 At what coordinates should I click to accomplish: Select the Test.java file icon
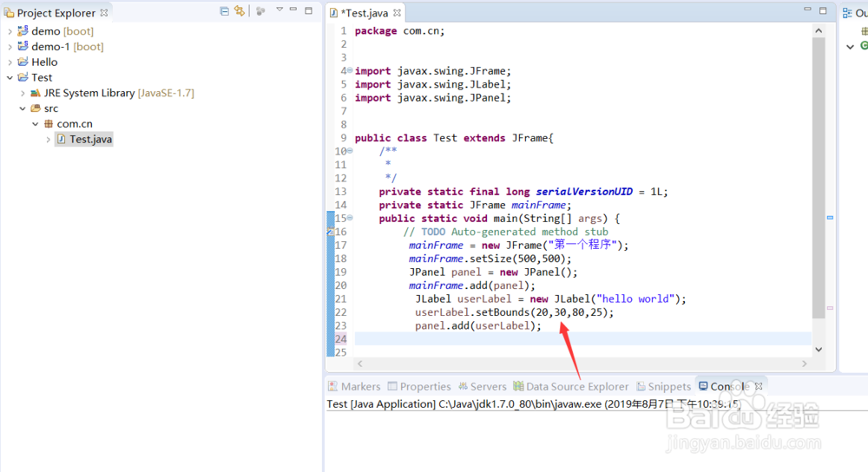[x=61, y=139]
